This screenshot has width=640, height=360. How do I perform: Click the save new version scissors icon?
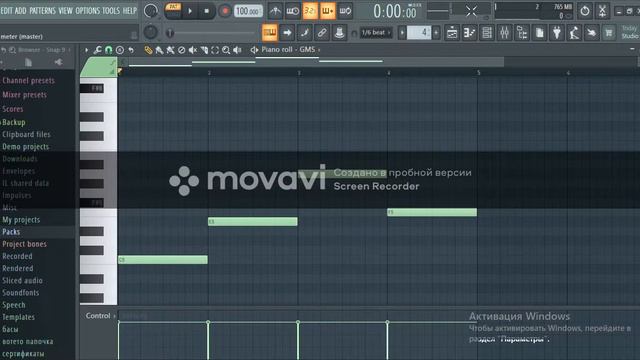602,11
